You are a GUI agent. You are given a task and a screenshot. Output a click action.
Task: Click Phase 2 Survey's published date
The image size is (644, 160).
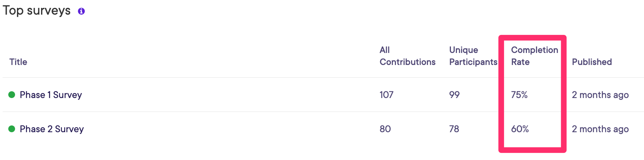point(600,129)
